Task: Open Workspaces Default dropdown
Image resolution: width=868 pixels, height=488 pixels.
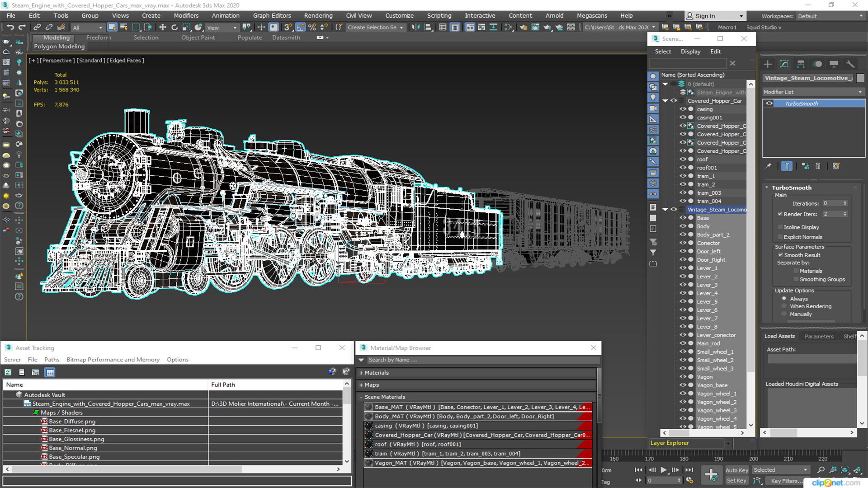Action: (830, 16)
